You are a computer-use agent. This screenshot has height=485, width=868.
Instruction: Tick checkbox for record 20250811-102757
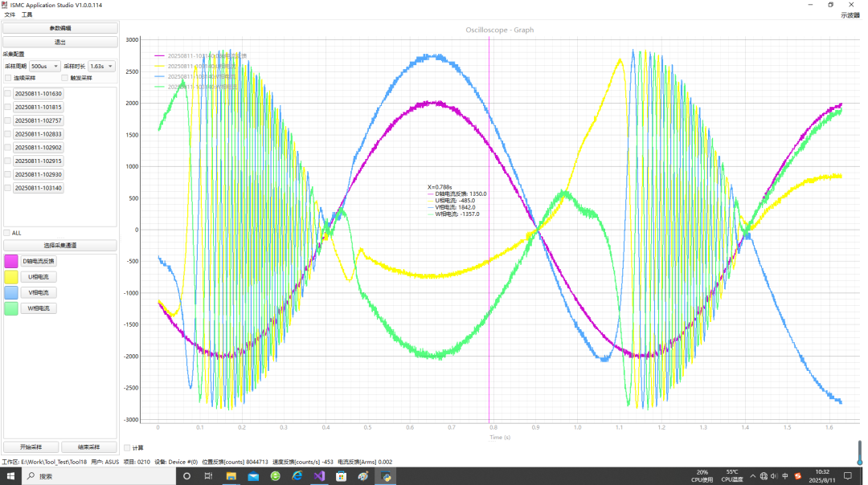click(x=8, y=120)
